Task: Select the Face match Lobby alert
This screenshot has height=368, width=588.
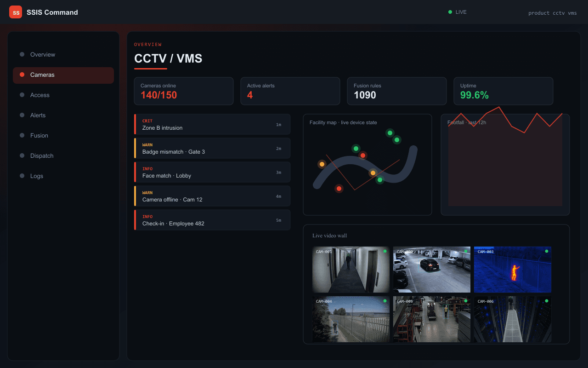Action: tap(212, 172)
